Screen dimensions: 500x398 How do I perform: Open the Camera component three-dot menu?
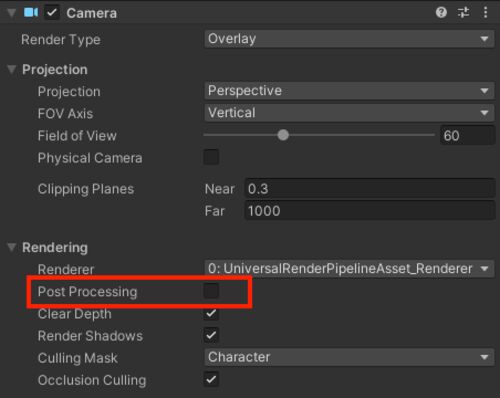(485, 13)
